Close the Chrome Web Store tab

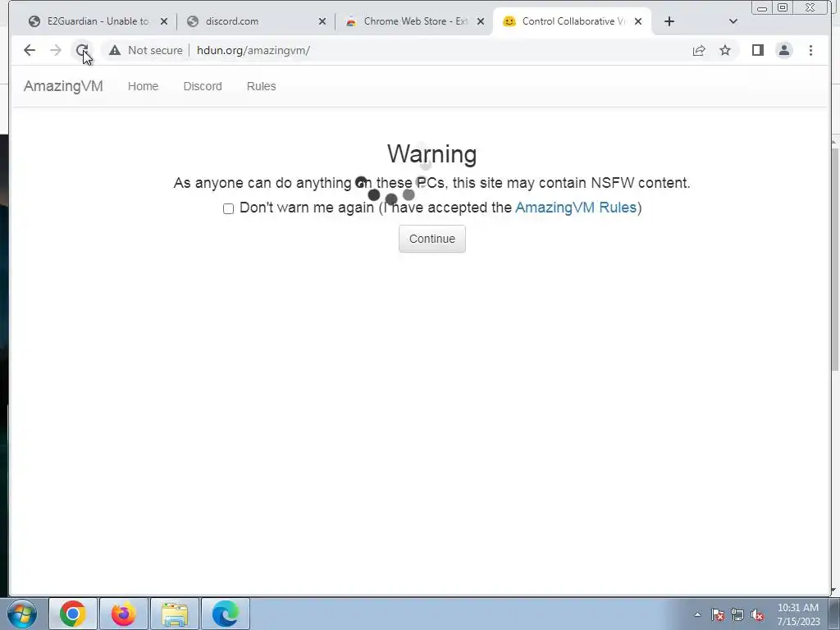481,21
